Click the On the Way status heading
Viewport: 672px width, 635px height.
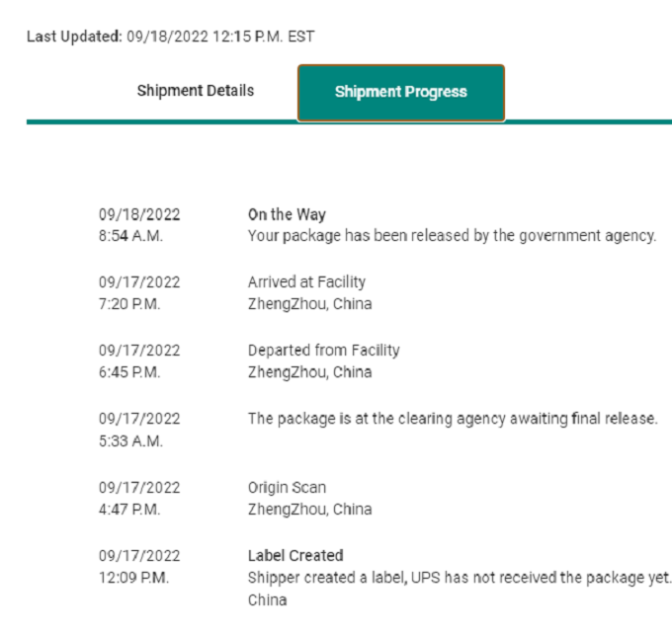pos(287,214)
